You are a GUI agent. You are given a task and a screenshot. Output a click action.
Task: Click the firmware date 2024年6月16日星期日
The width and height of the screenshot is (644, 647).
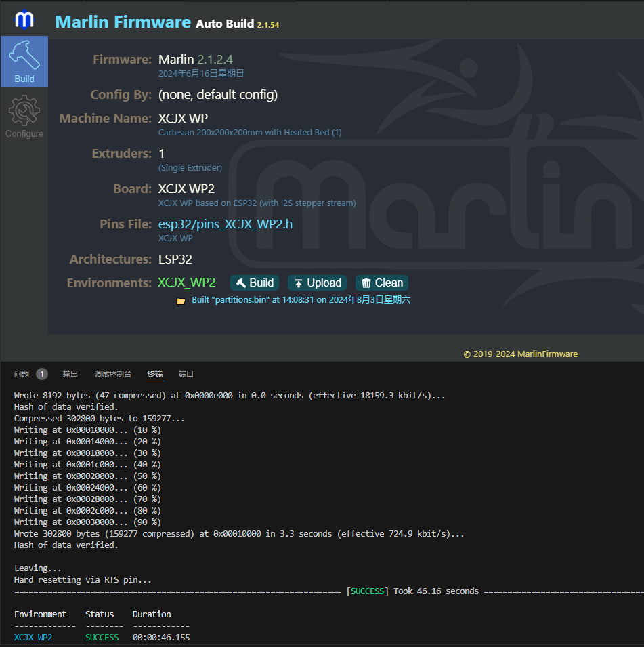click(201, 73)
